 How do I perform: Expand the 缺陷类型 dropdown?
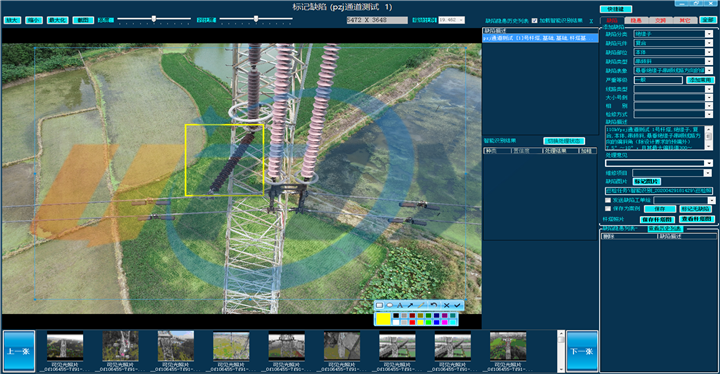(x=673, y=61)
